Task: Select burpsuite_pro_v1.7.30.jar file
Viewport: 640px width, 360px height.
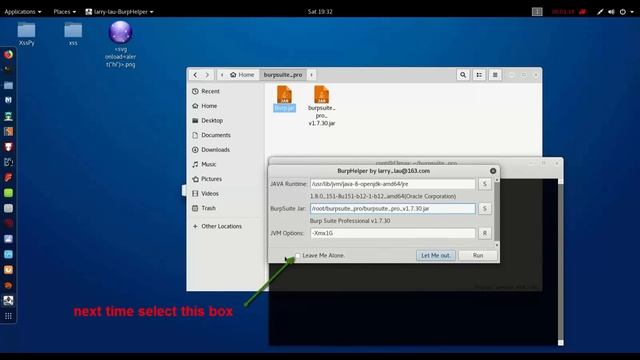Action: [322, 106]
